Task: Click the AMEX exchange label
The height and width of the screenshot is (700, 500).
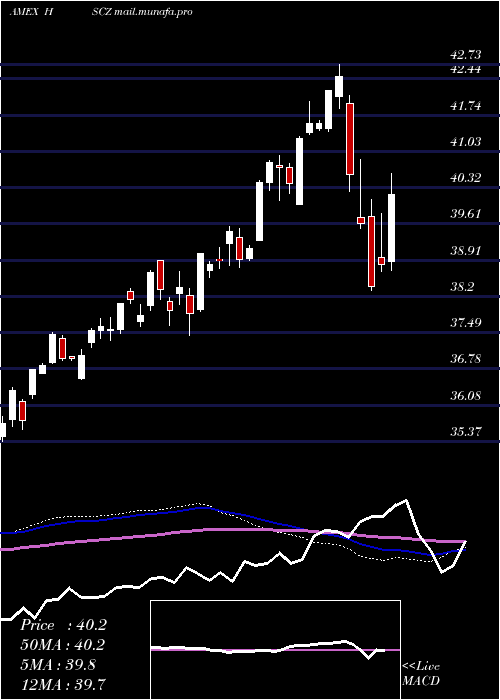Action: (x=24, y=12)
